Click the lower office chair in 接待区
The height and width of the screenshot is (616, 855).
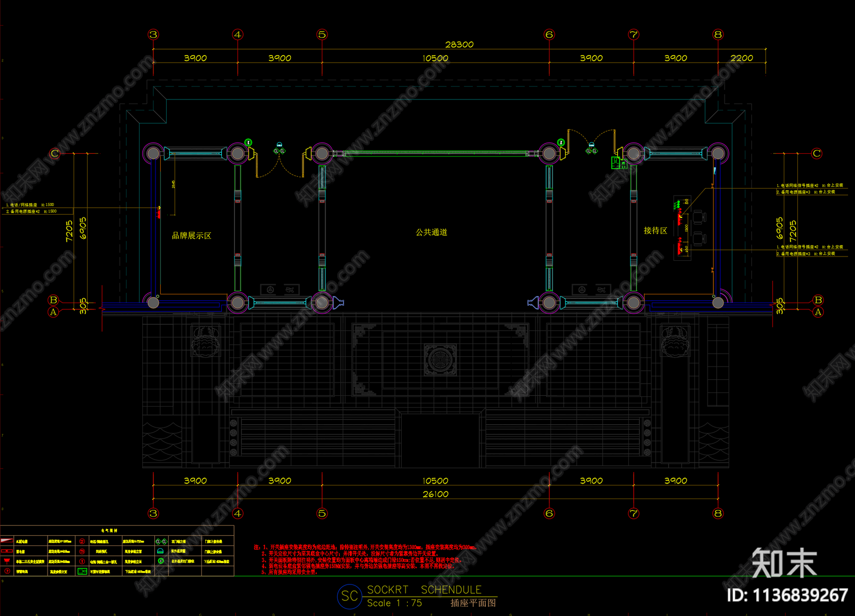point(699,238)
